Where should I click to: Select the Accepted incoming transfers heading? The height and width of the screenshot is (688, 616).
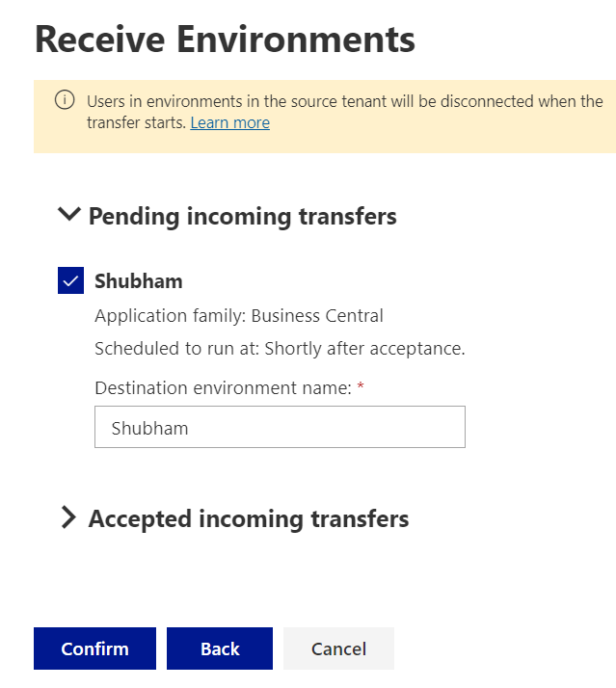pos(249,519)
